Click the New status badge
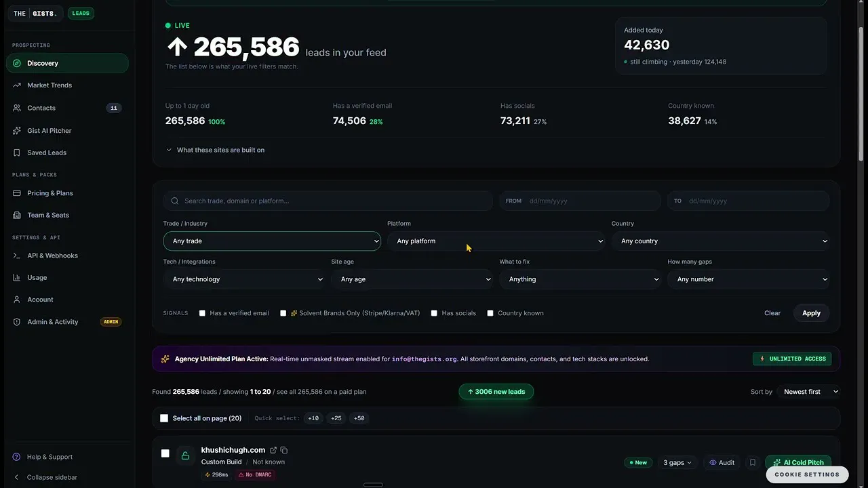Image resolution: width=868 pixels, height=488 pixels. coord(637,462)
